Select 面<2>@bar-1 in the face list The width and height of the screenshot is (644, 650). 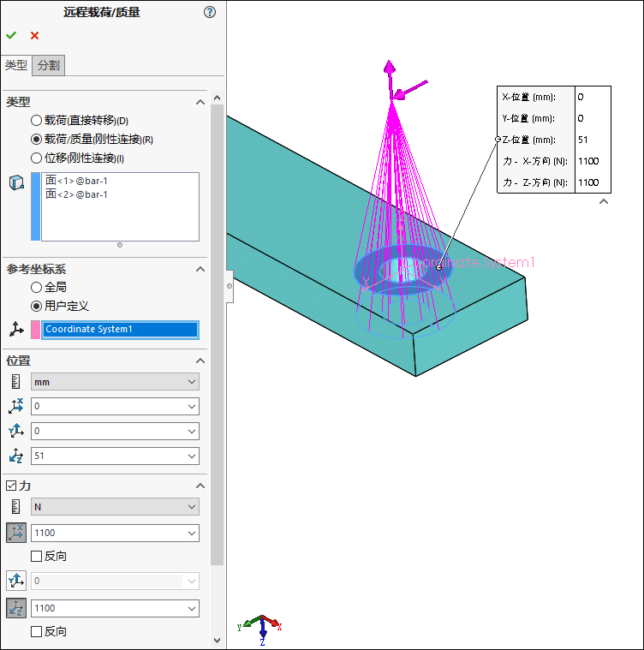pos(76,194)
